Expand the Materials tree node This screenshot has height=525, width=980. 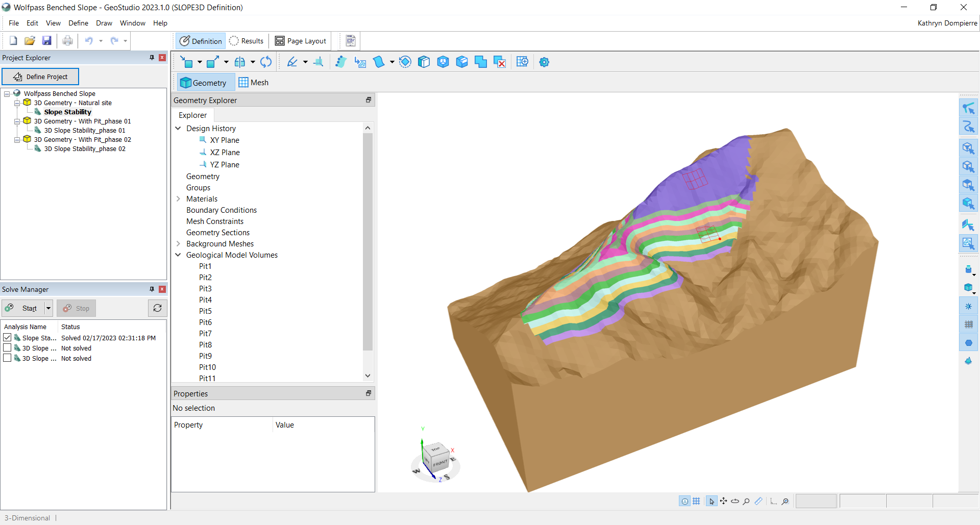178,199
